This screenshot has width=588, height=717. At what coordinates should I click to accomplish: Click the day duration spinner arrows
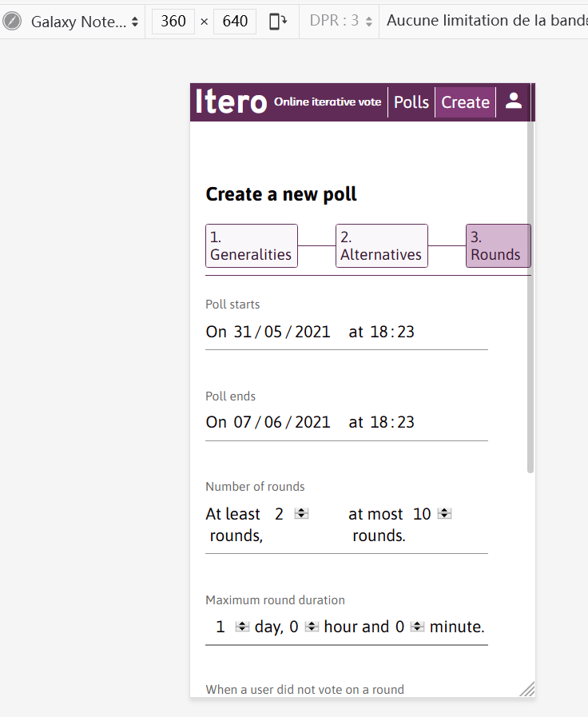pyautogui.click(x=242, y=627)
